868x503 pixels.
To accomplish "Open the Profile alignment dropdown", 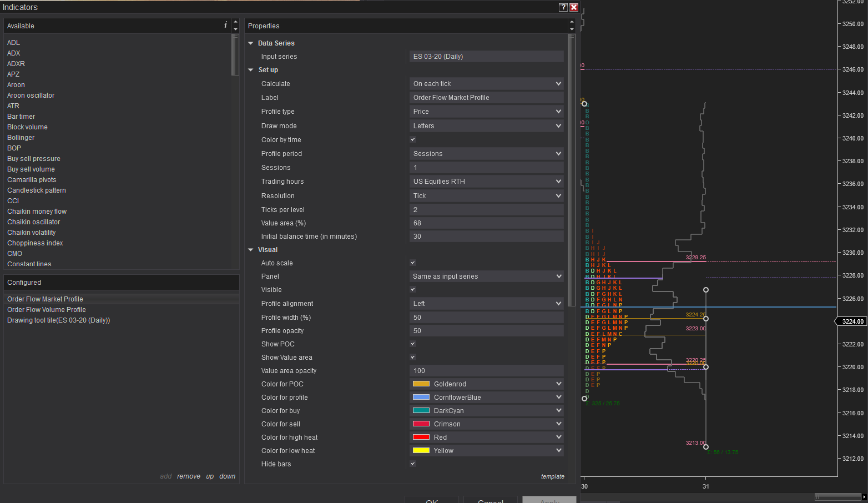I will click(486, 303).
